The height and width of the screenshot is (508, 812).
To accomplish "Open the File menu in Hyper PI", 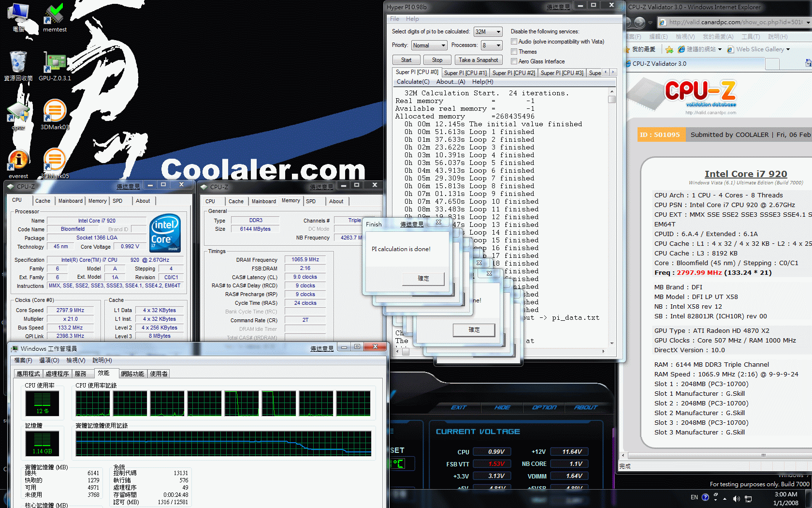I will (x=394, y=19).
